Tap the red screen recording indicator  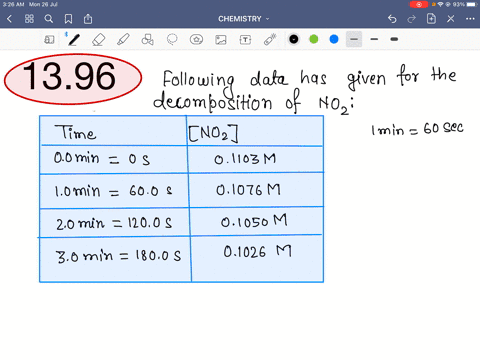point(419,4)
